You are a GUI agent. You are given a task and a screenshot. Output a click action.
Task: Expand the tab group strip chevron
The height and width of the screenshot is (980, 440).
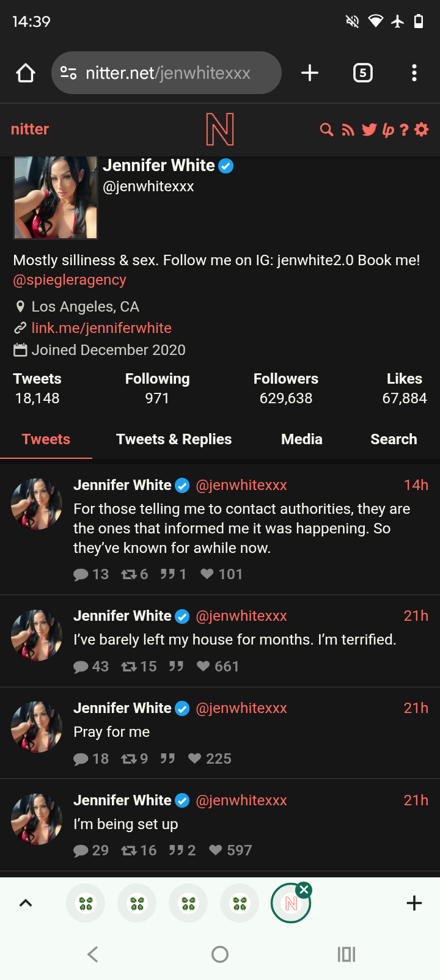[26, 903]
